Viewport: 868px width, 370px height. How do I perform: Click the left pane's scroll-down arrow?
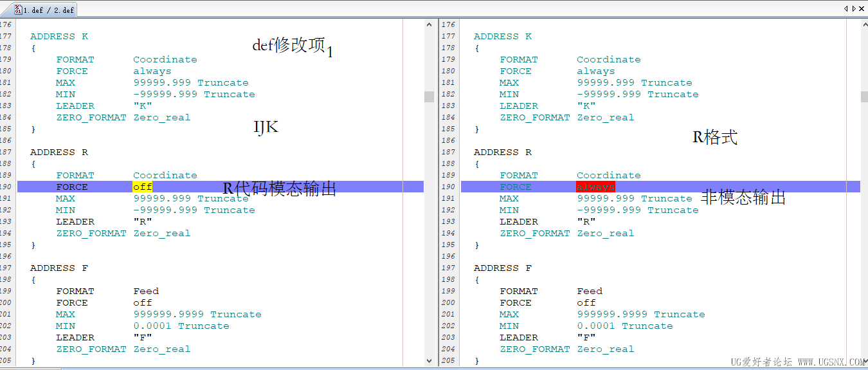click(x=429, y=361)
